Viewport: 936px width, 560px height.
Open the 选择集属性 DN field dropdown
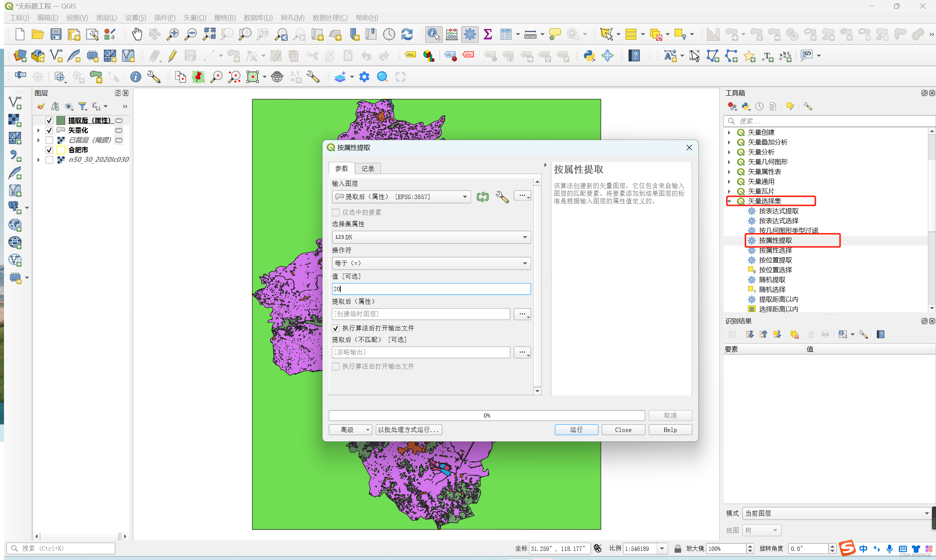pos(431,237)
